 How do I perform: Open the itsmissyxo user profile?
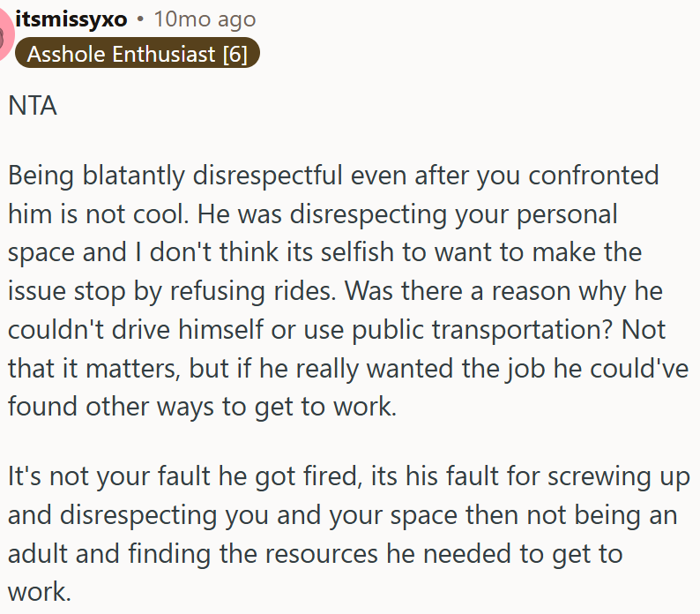click(x=71, y=19)
